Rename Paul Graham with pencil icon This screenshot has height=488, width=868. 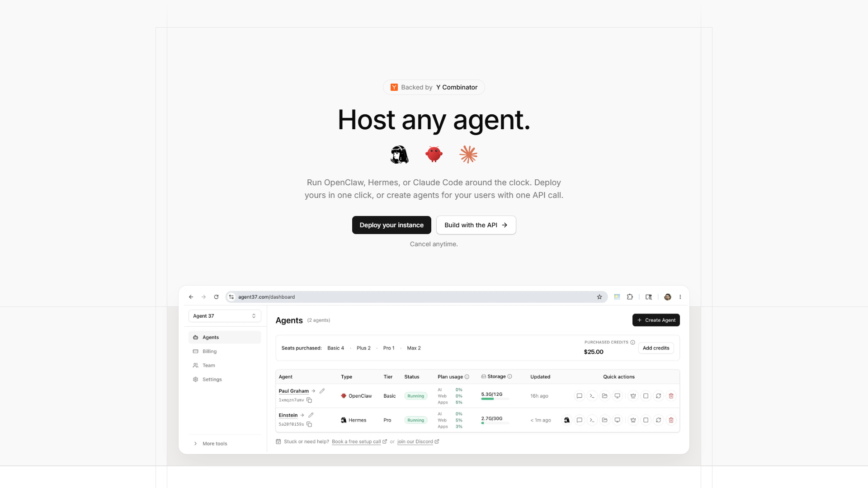322,391
